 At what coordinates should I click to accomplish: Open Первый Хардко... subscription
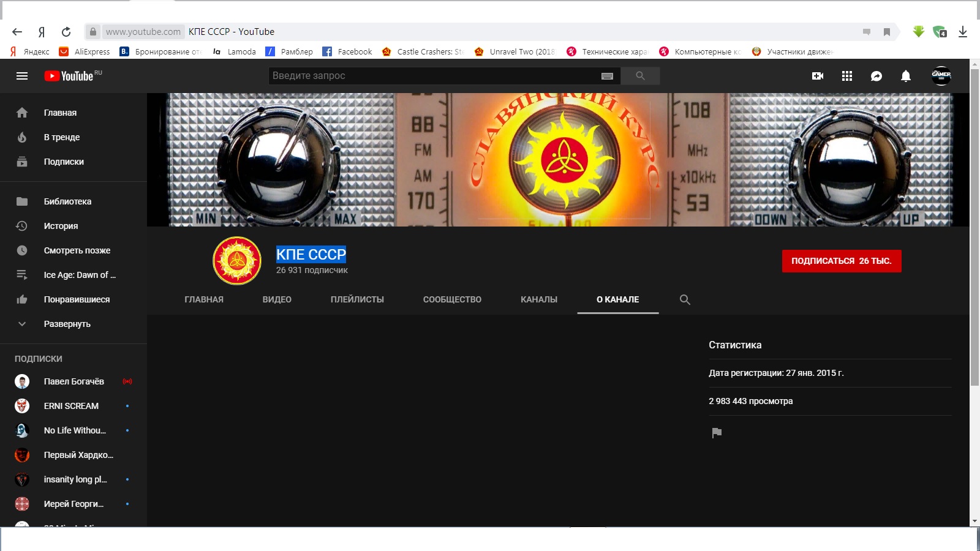click(73, 455)
